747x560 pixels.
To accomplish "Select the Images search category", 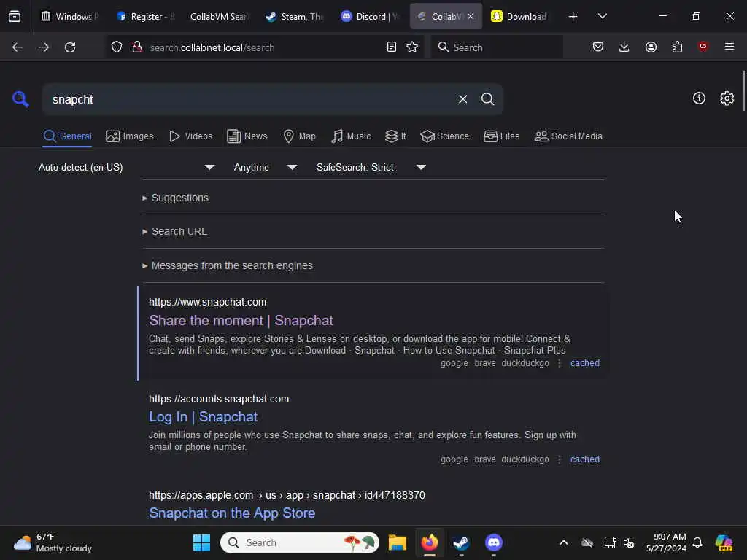I will [x=130, y=136].
